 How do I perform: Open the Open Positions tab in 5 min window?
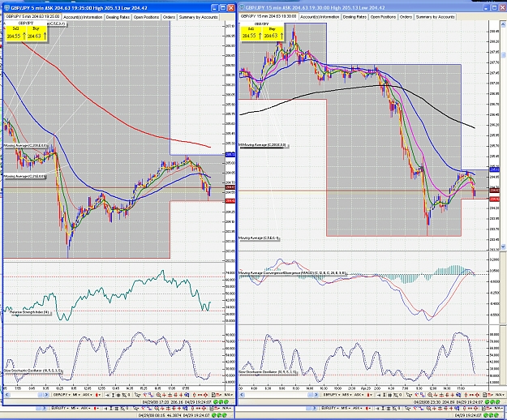tap(147, 17)
